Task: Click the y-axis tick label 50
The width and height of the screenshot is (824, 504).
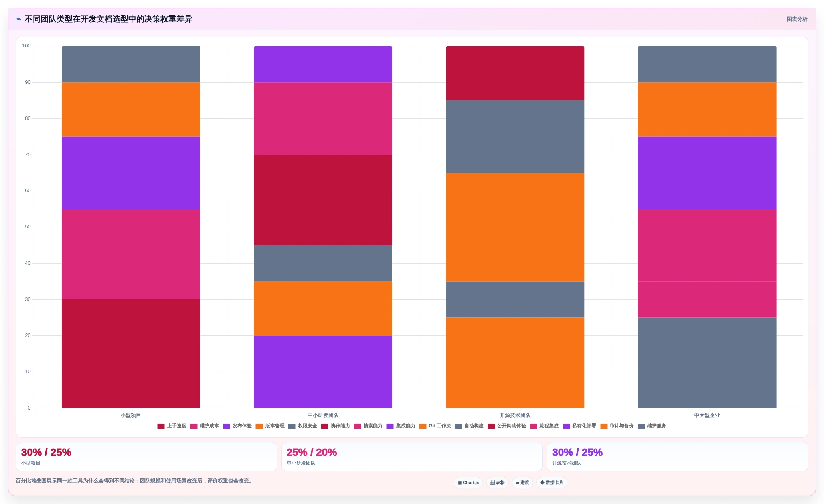Action: [x=28, y=227]
